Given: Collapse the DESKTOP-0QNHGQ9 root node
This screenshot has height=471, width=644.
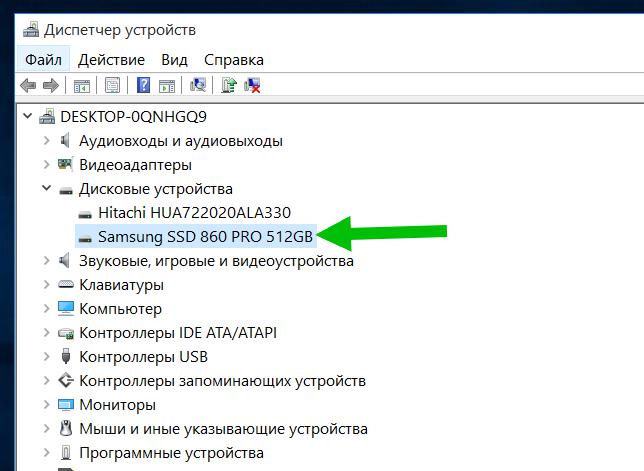Looking at the screenshot, I should tap(28, 116).
